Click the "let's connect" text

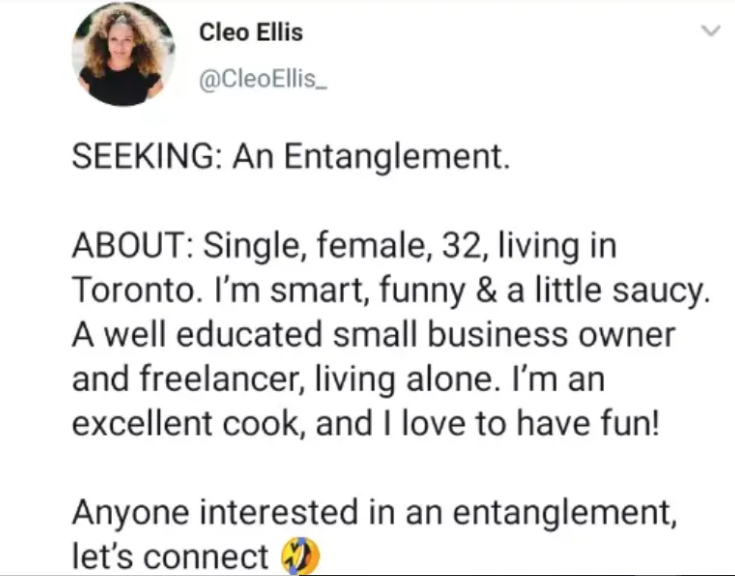coord(171,556)
